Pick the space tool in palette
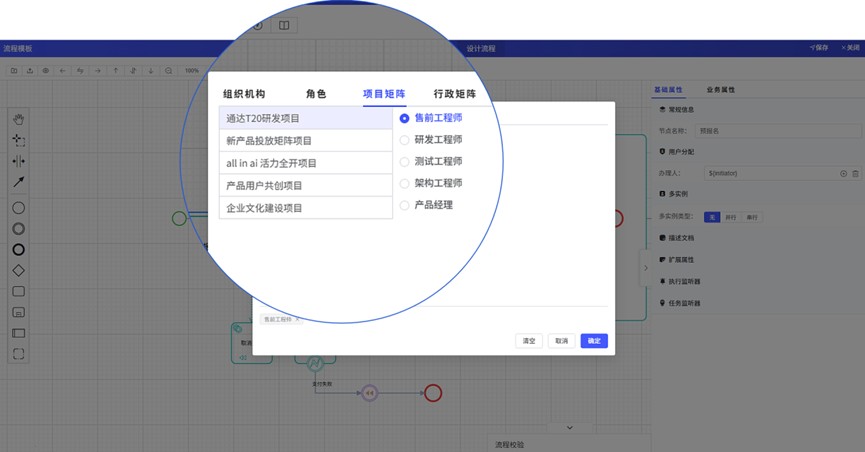Viewport: 865px width, 452px height. [18, 161]
